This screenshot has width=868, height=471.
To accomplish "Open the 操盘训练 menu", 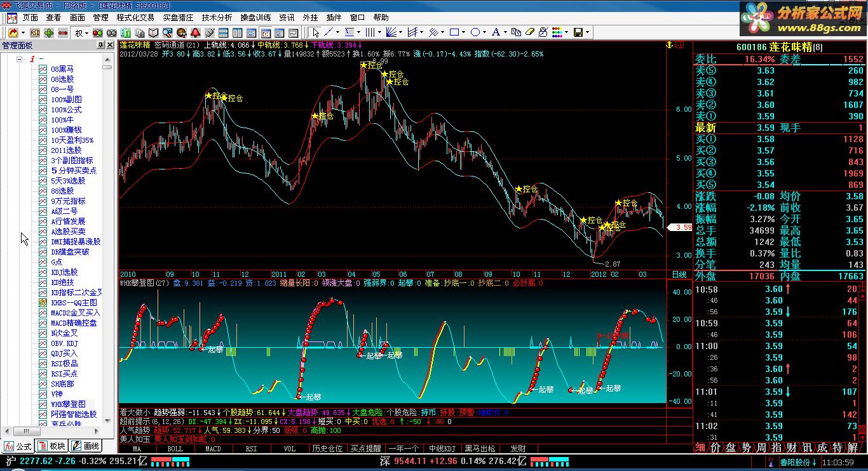I will (x=255, y=18).
